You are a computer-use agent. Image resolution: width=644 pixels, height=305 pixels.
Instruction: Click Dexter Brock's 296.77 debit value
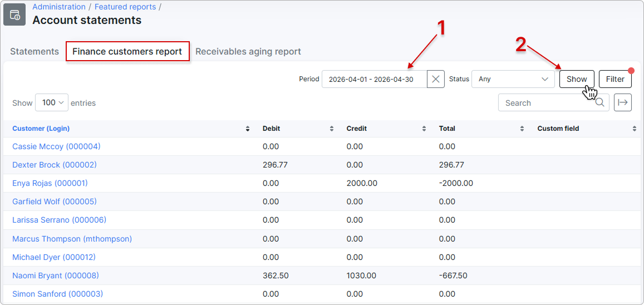[x=275, y=165]
